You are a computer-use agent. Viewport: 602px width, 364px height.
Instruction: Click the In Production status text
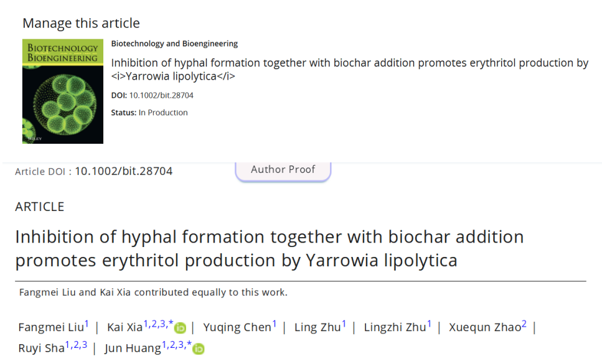(x=163, y=113)
